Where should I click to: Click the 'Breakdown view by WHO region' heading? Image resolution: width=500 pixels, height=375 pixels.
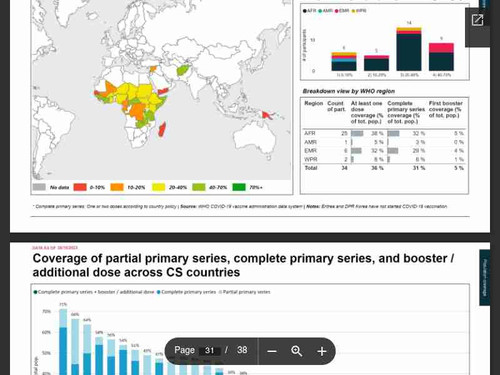(349, 91)
